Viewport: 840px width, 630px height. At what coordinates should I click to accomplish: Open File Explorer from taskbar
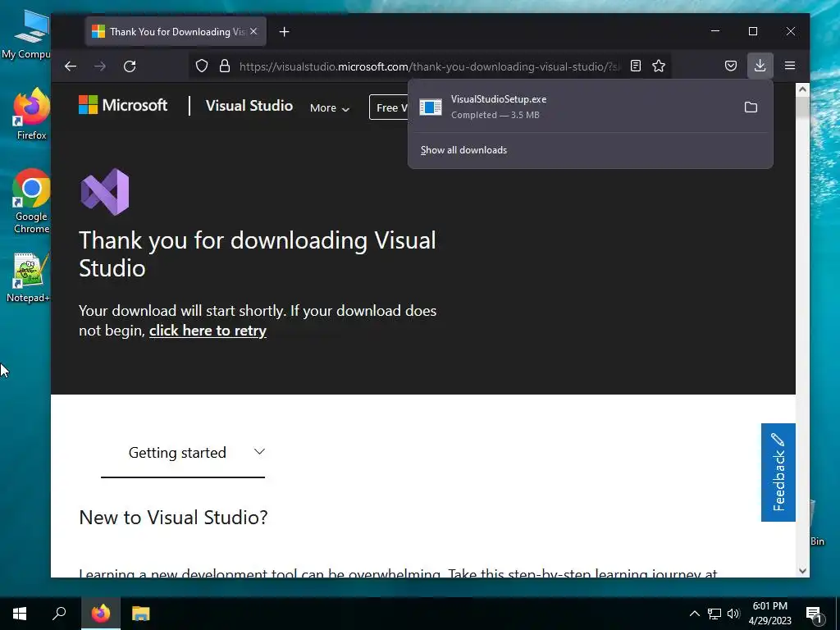(x=141, y=614)
